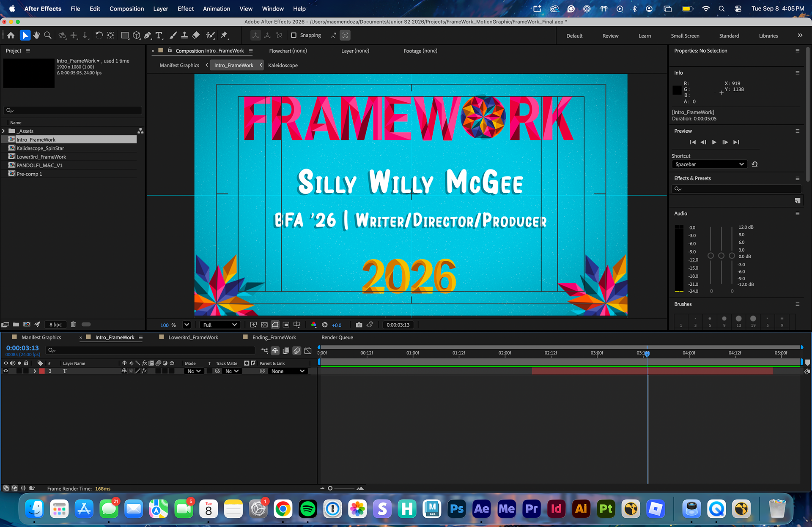
Task: Open the Full resolution dropdown
Action: point(220,325)
